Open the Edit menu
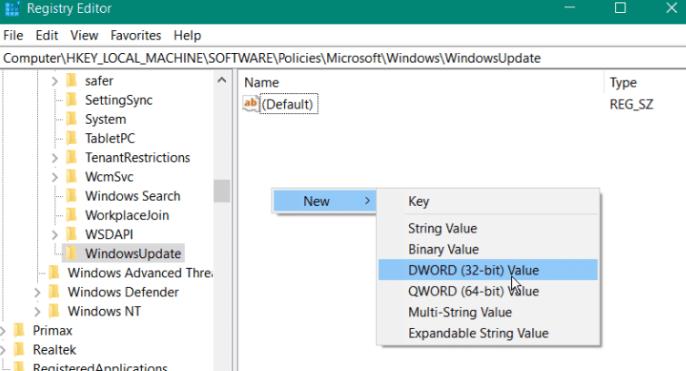Viewport: 686px width, 371px height. click(x=46, y=35)
